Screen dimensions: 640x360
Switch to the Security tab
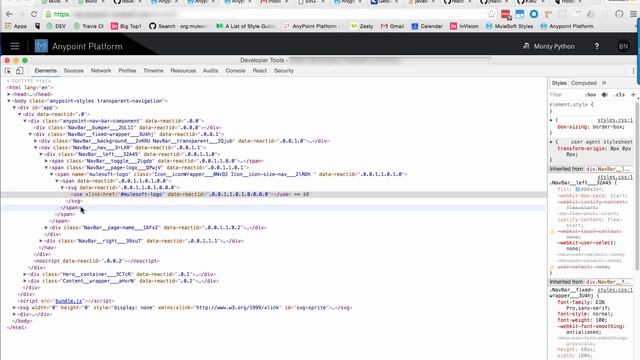point(284,71)
